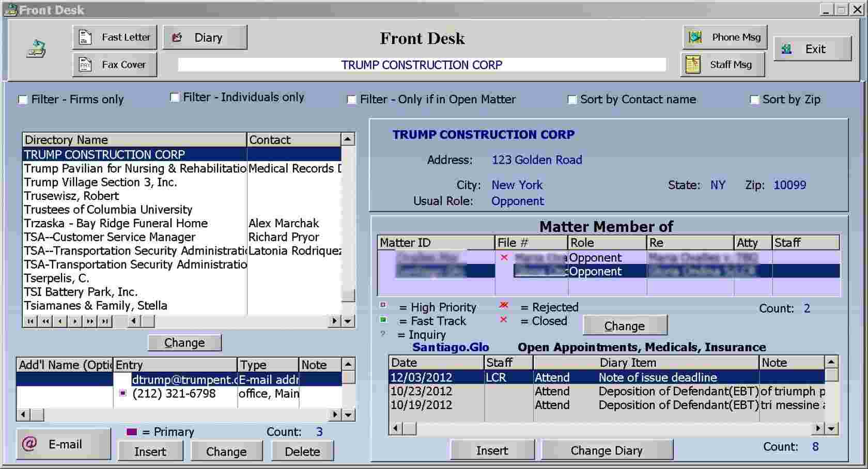
Task: Jump to last record in directory list
Action: (x=105, y=321)
